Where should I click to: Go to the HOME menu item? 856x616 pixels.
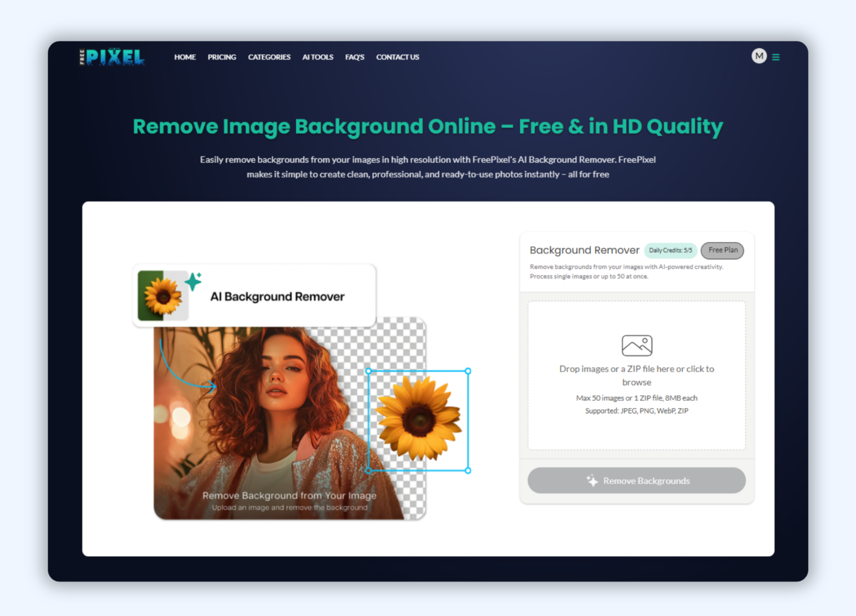click(185, 57)
